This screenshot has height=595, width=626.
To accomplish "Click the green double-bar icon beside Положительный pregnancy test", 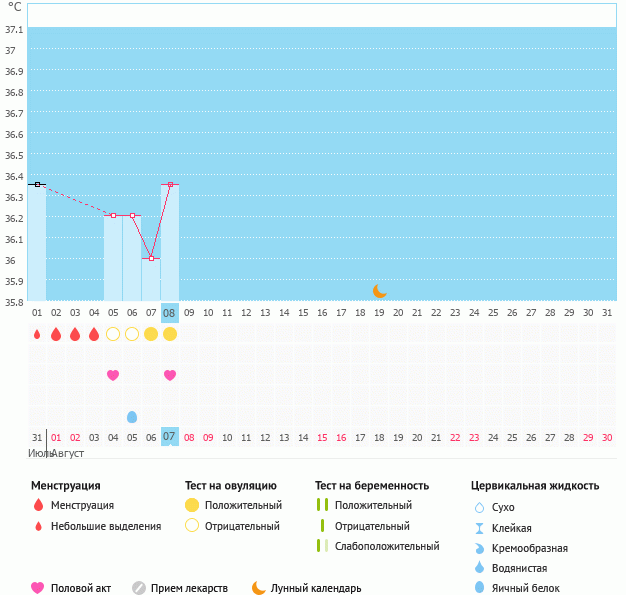I will coord(321,505).
